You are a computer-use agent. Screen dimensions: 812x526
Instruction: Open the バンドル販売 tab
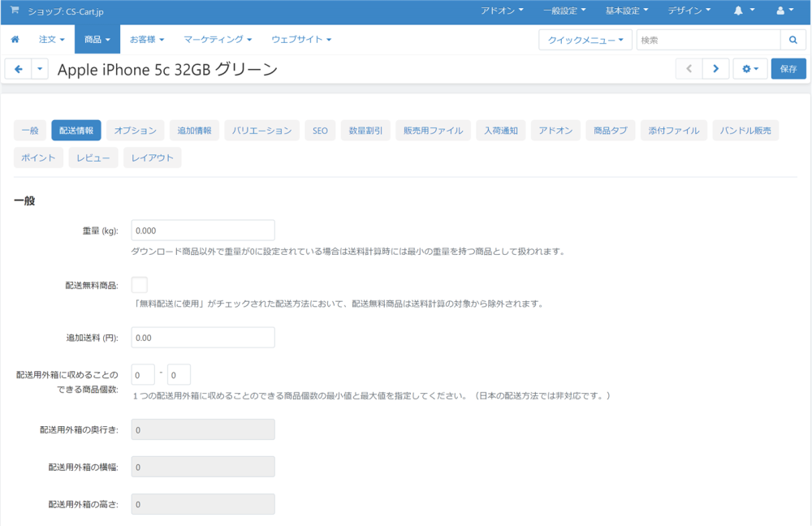point(745,131)
